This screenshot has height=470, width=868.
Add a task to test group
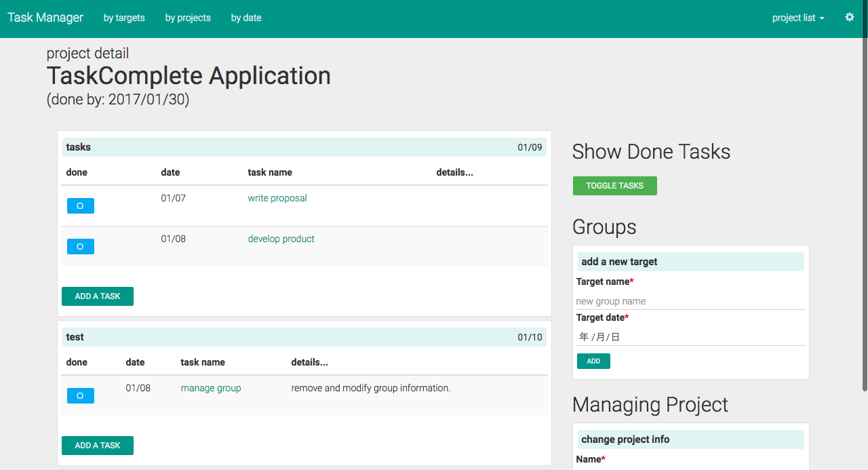pyautogui.click(x=98, y=446)
